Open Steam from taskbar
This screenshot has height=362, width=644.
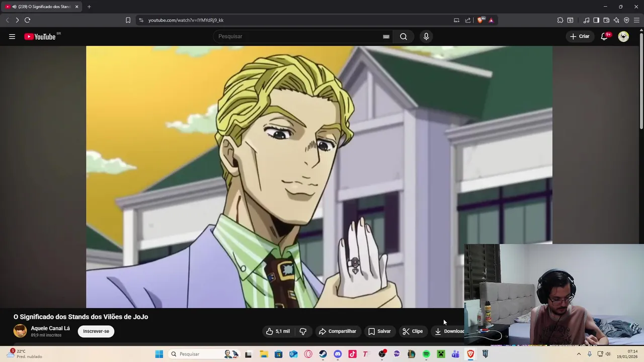pyautogui.click(x=323, y=354)
